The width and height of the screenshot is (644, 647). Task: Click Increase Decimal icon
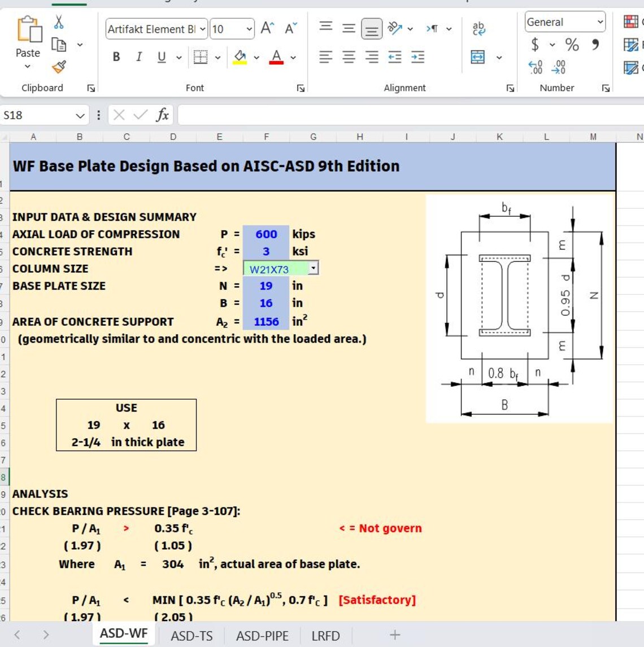(536, 67)
